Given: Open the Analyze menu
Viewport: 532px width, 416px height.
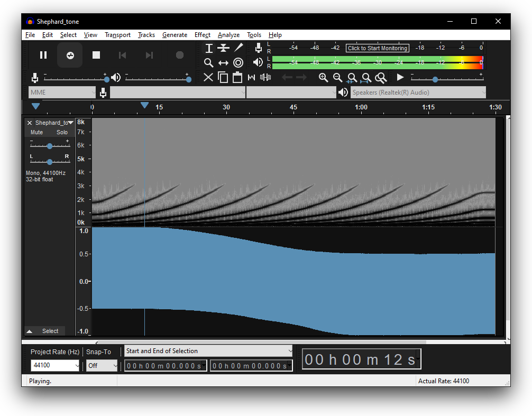Looking at the screenshot, I should point(228,35).
